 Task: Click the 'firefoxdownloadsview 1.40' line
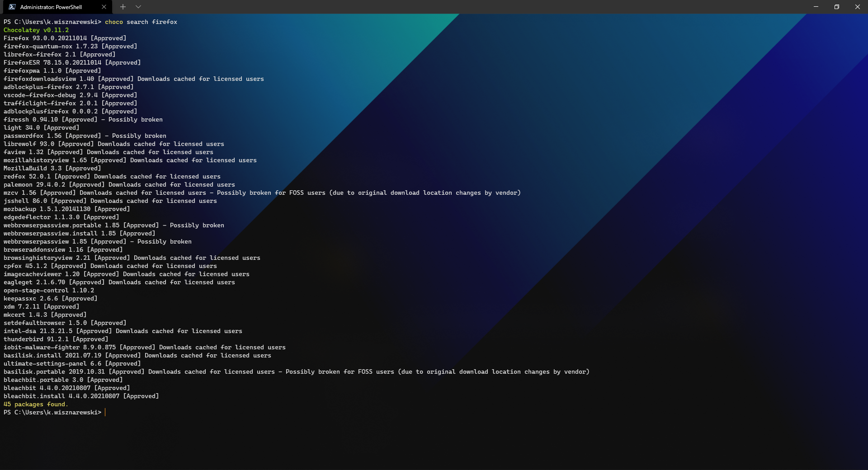coord(134,79)
